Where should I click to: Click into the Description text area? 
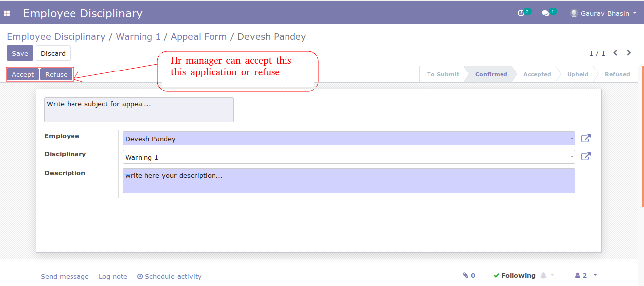tap(349, 181)
